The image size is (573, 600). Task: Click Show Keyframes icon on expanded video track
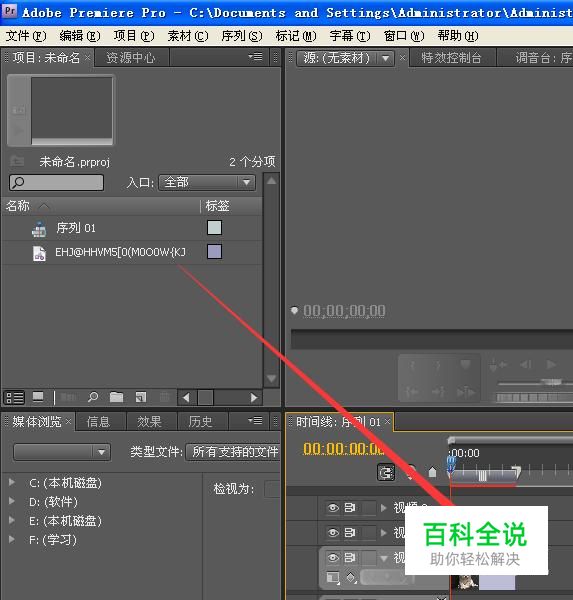coord(351,577)
